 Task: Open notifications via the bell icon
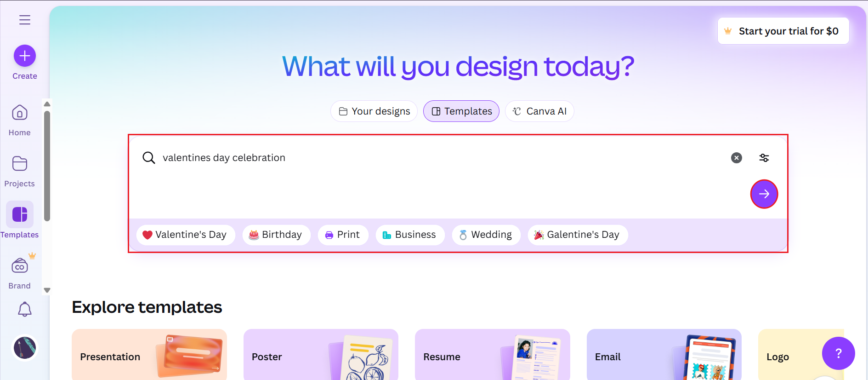(x=24, y=309)
